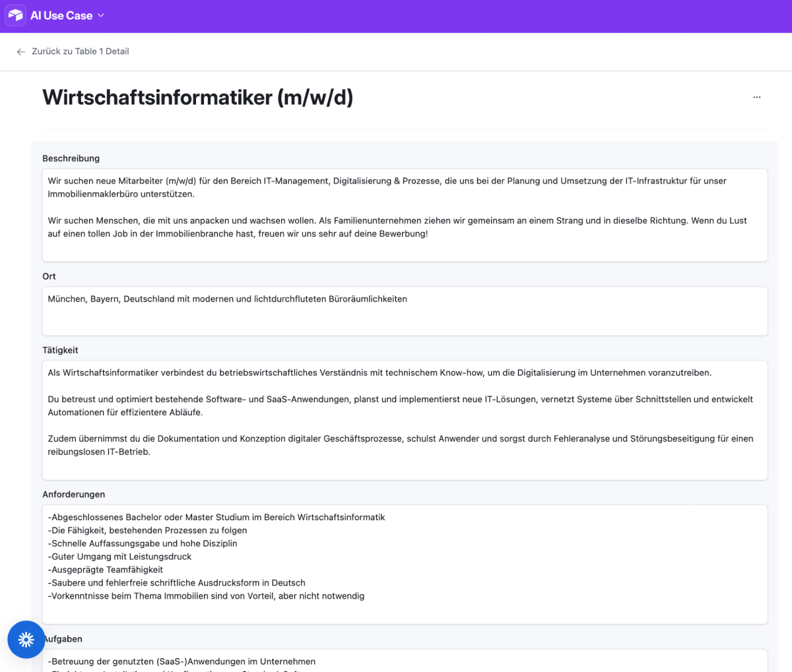The width and height of the screenshot is (792, 672).
Task: Click the Tätigkeit field label
Action: pyautogui.click(x=60, y=351)
